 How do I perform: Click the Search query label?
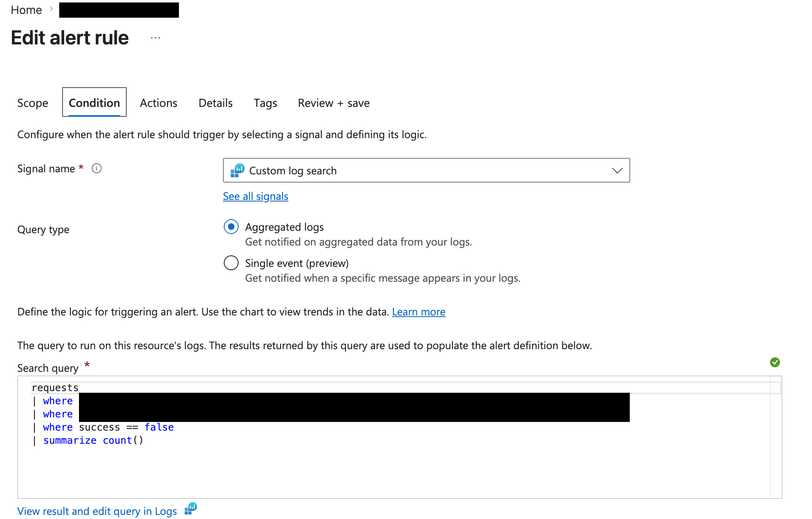[48, 368]
